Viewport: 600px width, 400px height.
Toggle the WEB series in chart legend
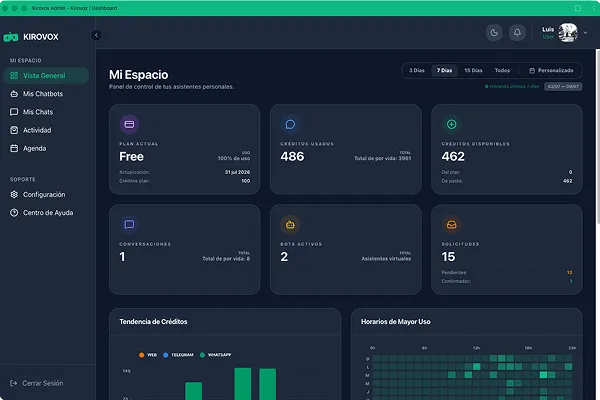(x=148, y=355)
